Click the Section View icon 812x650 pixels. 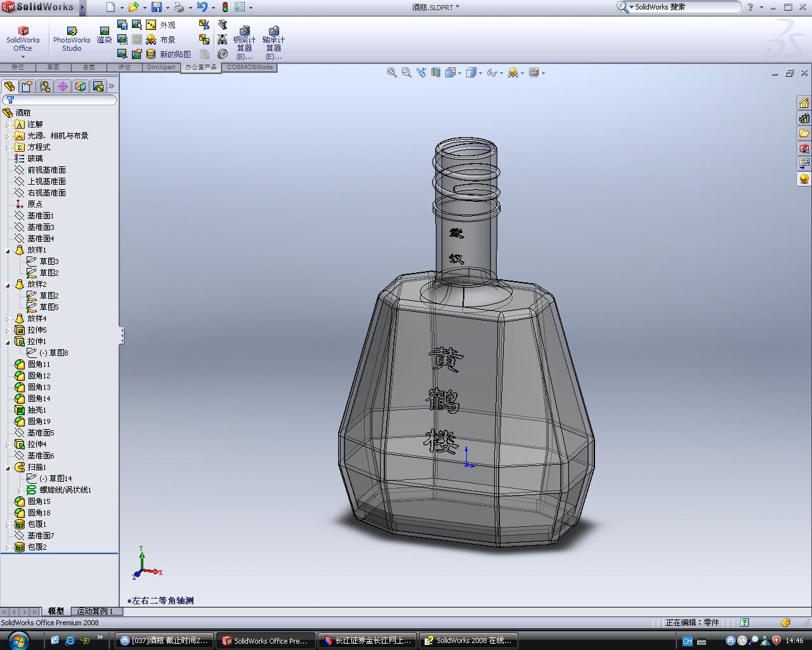[x=436, y=73]
